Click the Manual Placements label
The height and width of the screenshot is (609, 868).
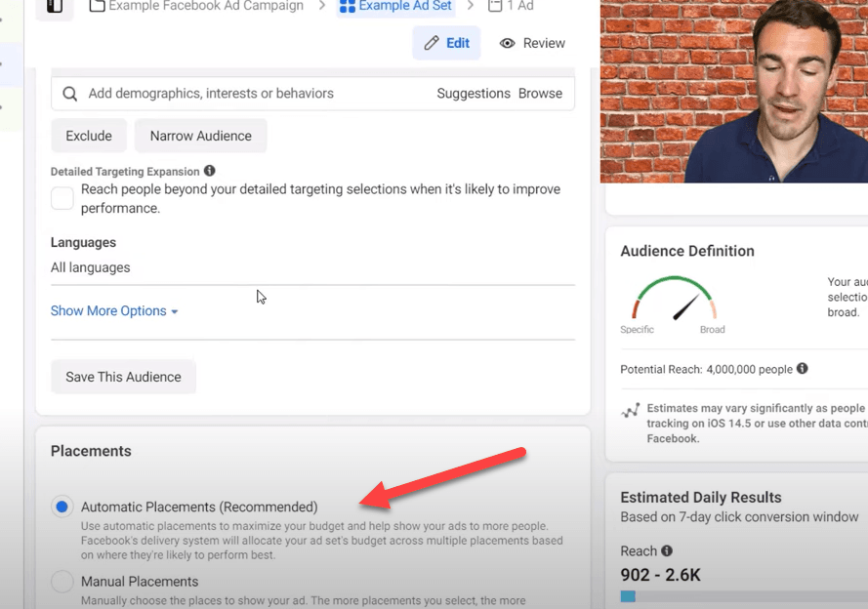pyautogui.click(x=140, y=582)
